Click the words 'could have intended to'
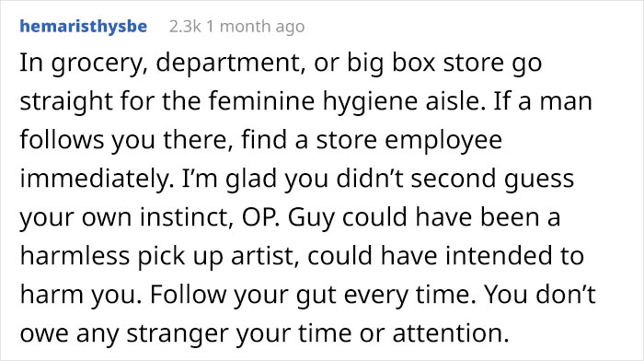This screenshot has height=361, width=644. point(445,256)
